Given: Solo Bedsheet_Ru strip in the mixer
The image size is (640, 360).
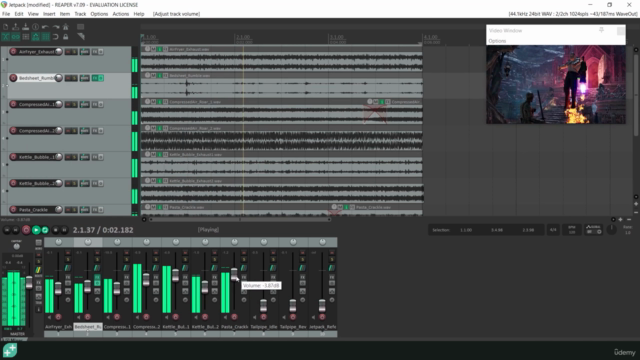Looking at the screenshot, I should [x=97, y=260].
